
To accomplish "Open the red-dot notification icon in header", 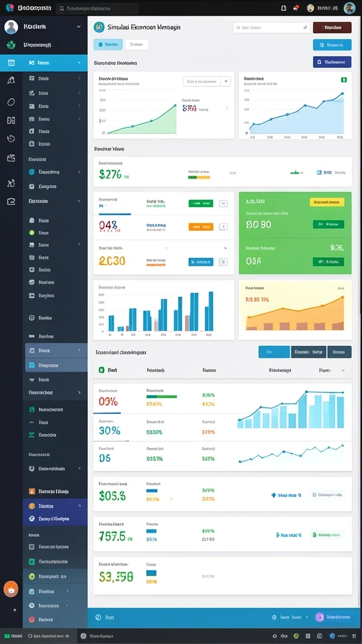I will pyautogui.click(x=295, y=8).
